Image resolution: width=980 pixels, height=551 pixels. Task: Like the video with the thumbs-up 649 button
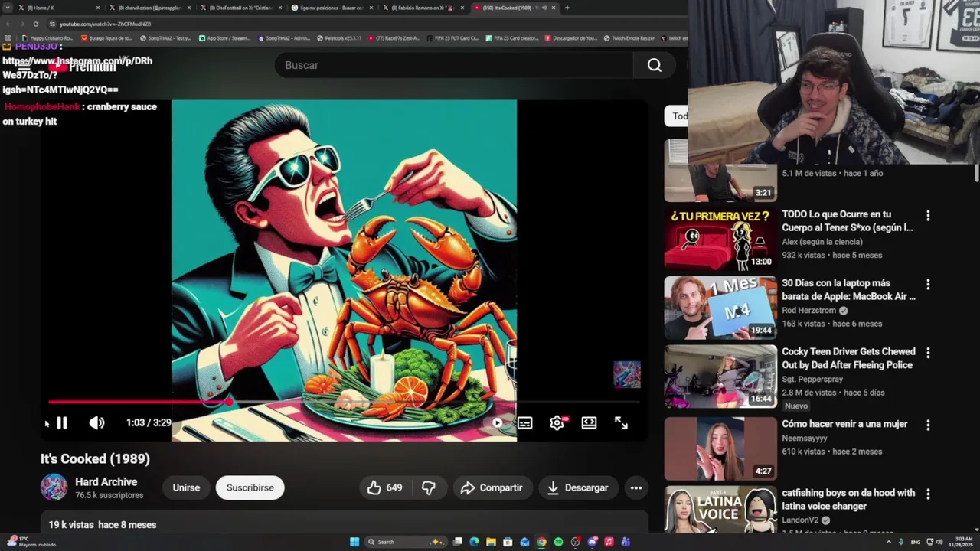click(x=387, y=487)
